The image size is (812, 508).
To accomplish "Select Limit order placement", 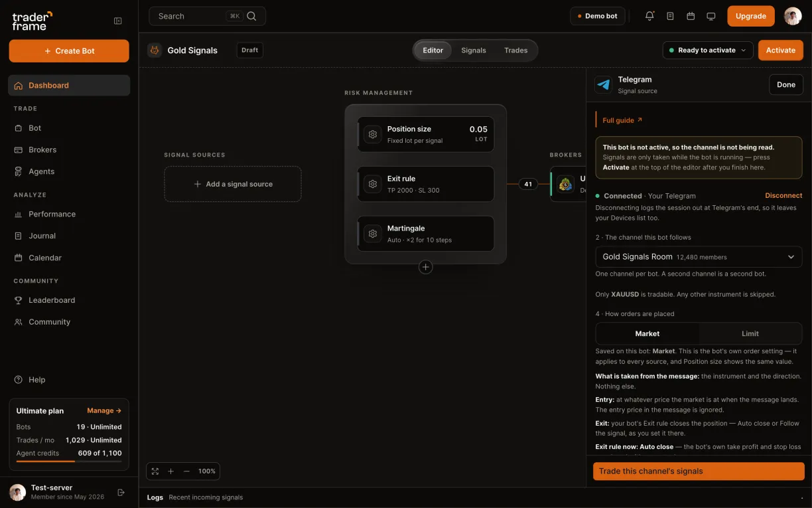I will coord(750,333).
